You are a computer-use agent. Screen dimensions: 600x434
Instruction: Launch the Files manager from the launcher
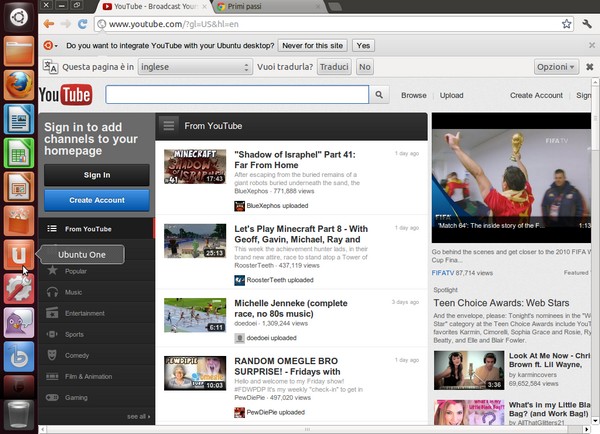[x=19, y=51]
